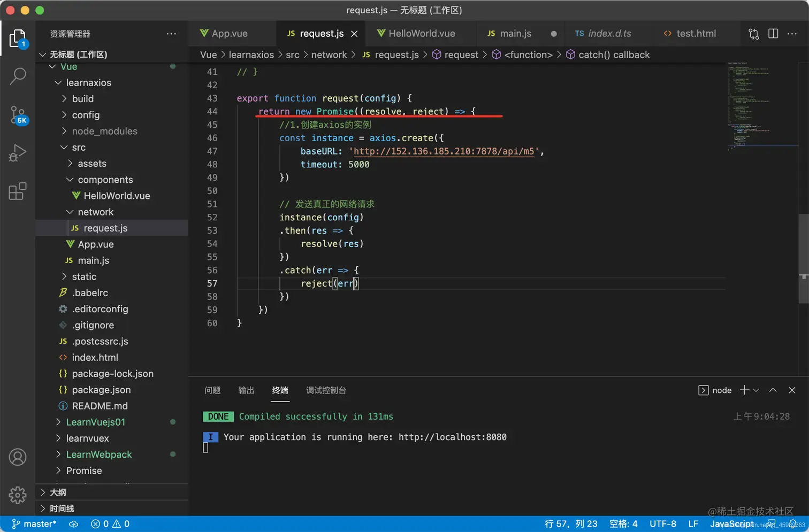
Task: Open Run and Debug view
Action: pos(18,153)
